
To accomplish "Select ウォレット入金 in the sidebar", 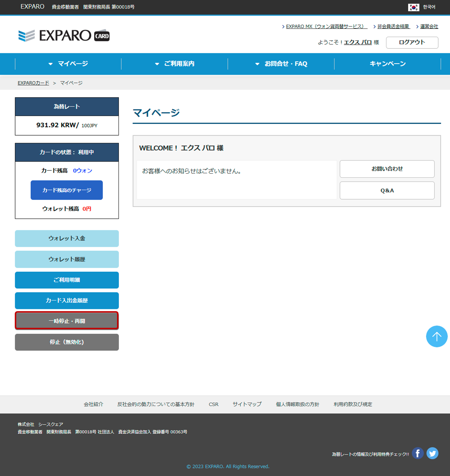I will point(67,238).
